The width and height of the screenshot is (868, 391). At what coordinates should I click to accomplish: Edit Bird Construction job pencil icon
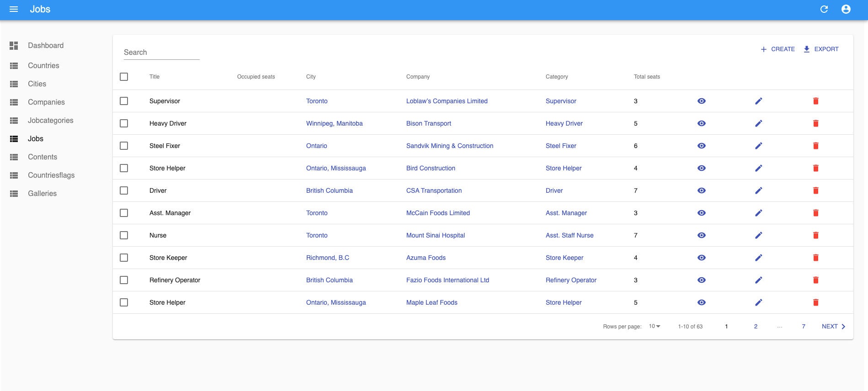[x=759, y=168]
